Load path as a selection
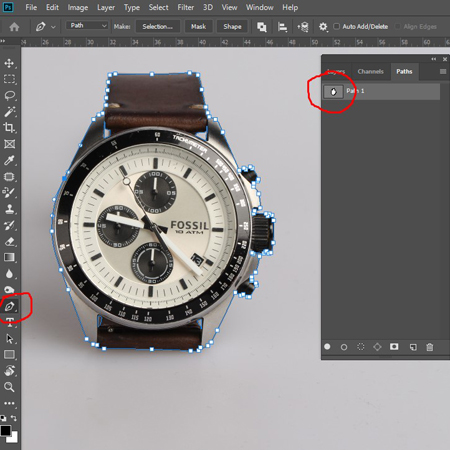This screenshot has height=450, width=450. [361, 347]
